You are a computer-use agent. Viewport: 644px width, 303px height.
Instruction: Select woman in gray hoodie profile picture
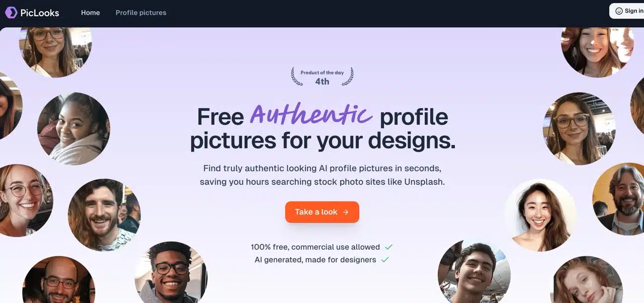[73, 128]
